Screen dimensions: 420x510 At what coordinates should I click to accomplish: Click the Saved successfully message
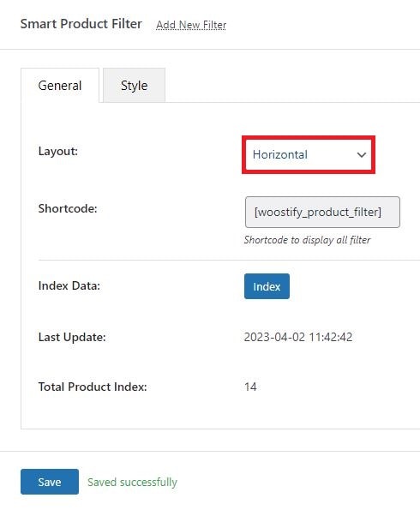tap(132, 482)
